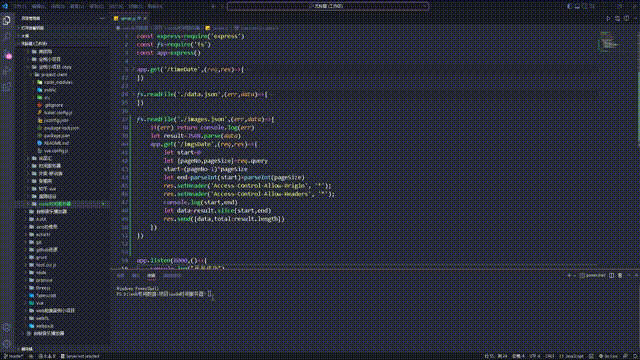Unfold the collapsed app.get timeDate block
Screen dimensions: 640x360
click(133, 69)
